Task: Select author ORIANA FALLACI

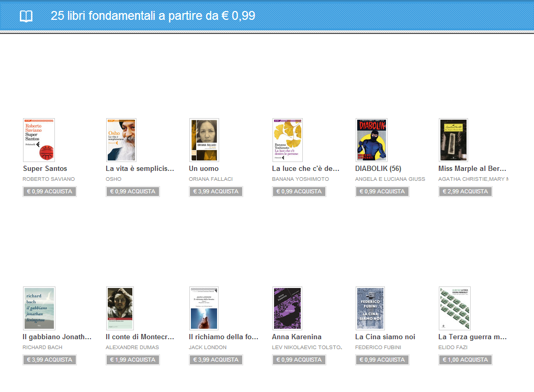Action: 211,179
